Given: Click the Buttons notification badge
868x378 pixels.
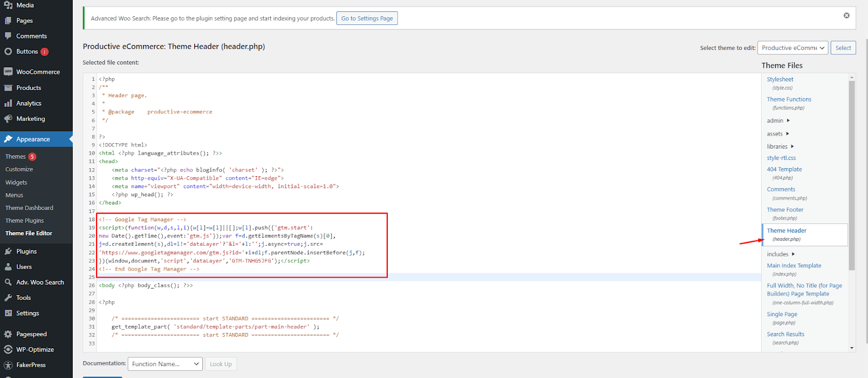Looking at the screenshot, I should click(44, 52).
